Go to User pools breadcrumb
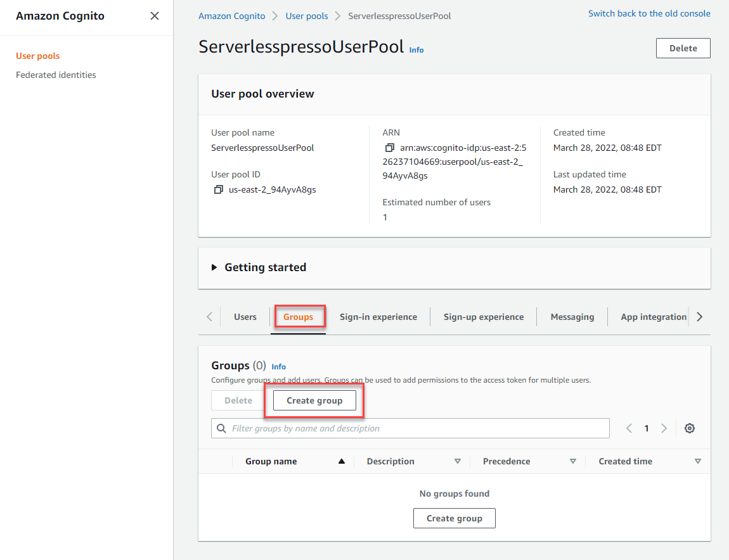Viewport: 729px width, 560px height. [x=306, y=16]
